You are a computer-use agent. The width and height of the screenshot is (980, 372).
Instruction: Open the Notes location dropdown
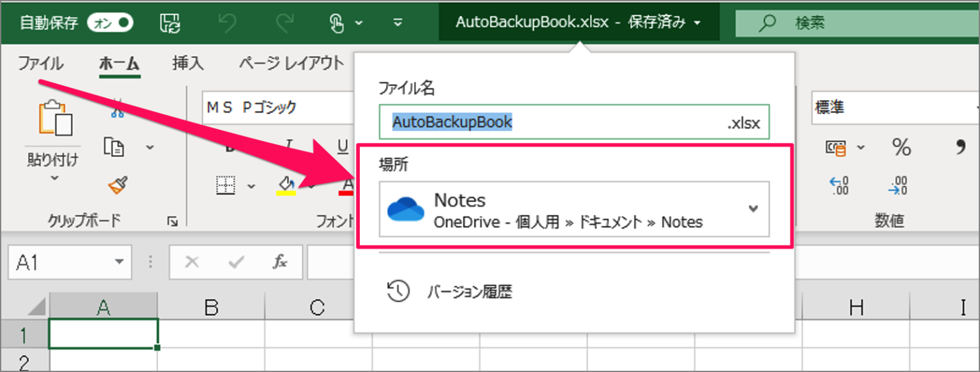tap(753, 209)
